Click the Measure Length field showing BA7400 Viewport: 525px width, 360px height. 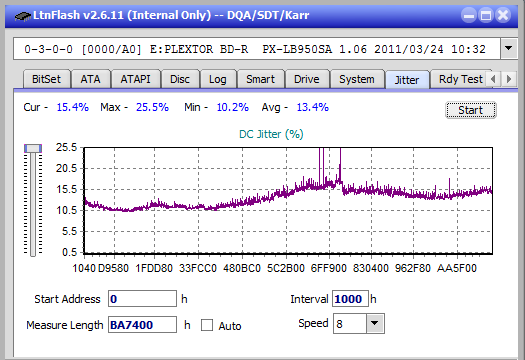(x=142, y=325)
